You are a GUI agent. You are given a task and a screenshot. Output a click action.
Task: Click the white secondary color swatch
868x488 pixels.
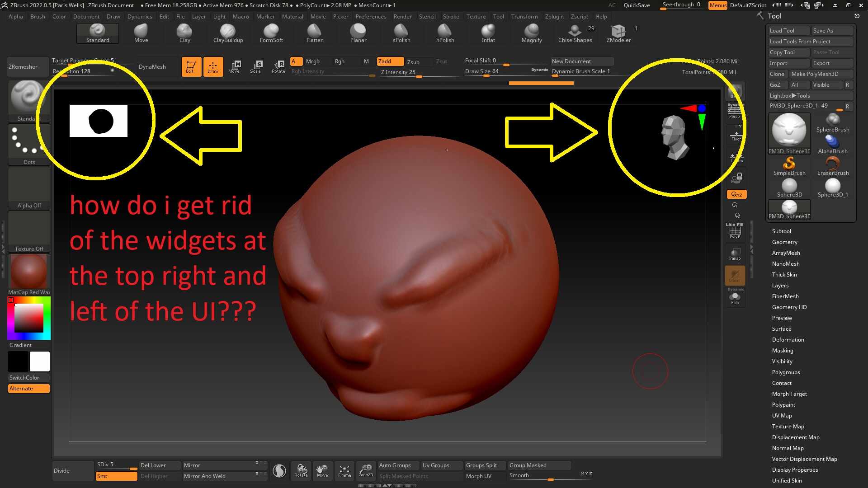coord(40,361)
